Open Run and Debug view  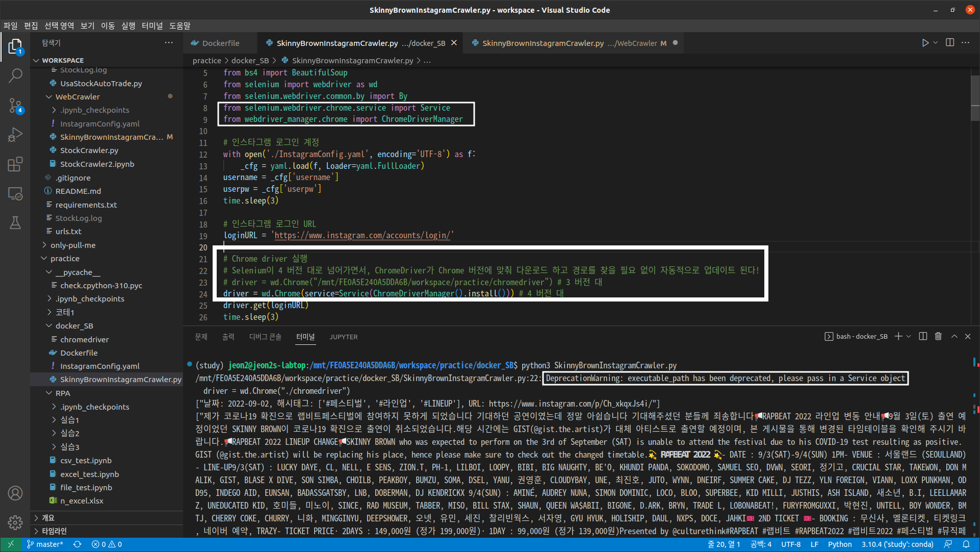pyautogui.click(x=15, y=135)
